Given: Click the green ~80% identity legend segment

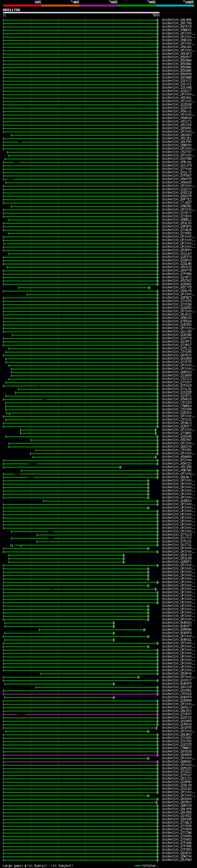Looking at the screenshot, I should click(137, 6).
